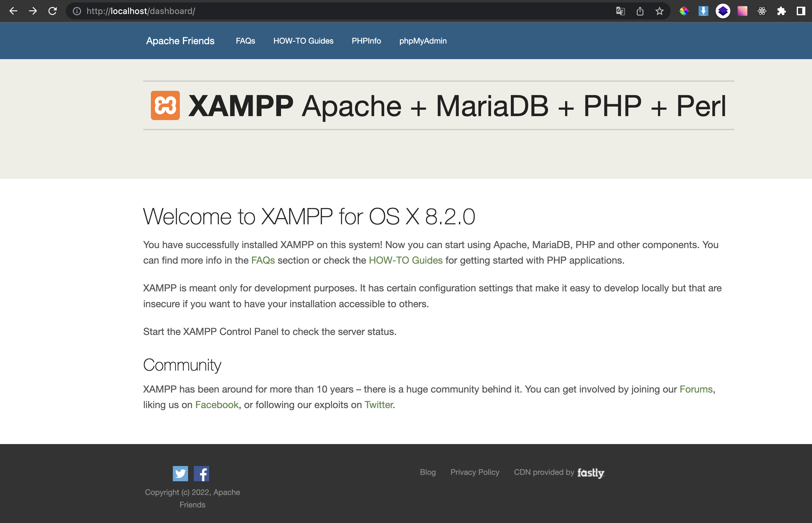This screenshot has height=523, width=812.
Task: Open the extensions puzzle piece menu
Action: [782, 11]
